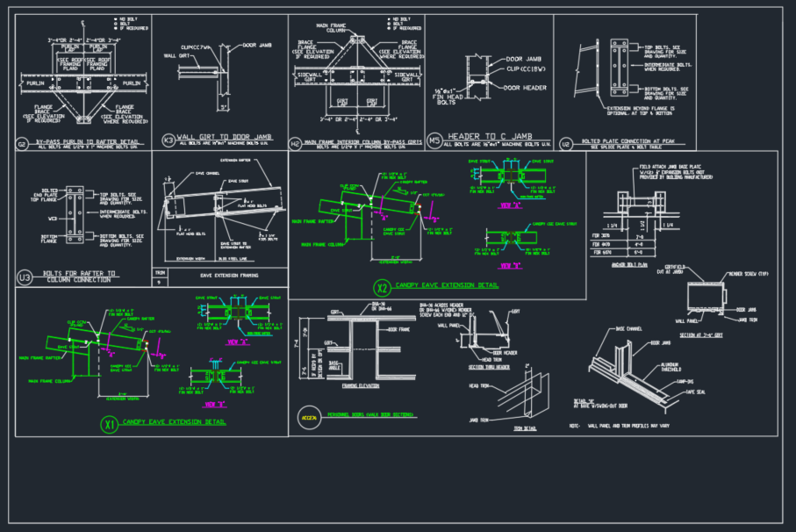
Task: Click the left "PURLIN" label in detail G2
Action: [x=35, y=83]
